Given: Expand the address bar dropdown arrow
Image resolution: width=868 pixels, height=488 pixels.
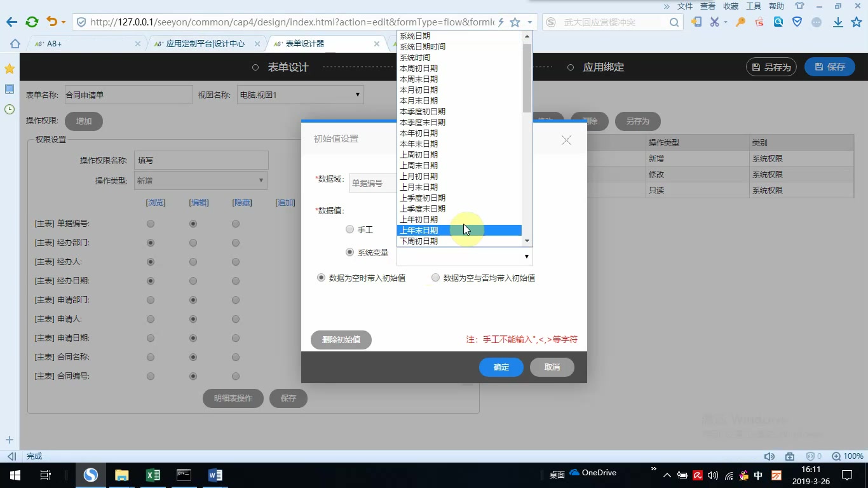Looking at the screenshot, I should (x=530, y=22).
